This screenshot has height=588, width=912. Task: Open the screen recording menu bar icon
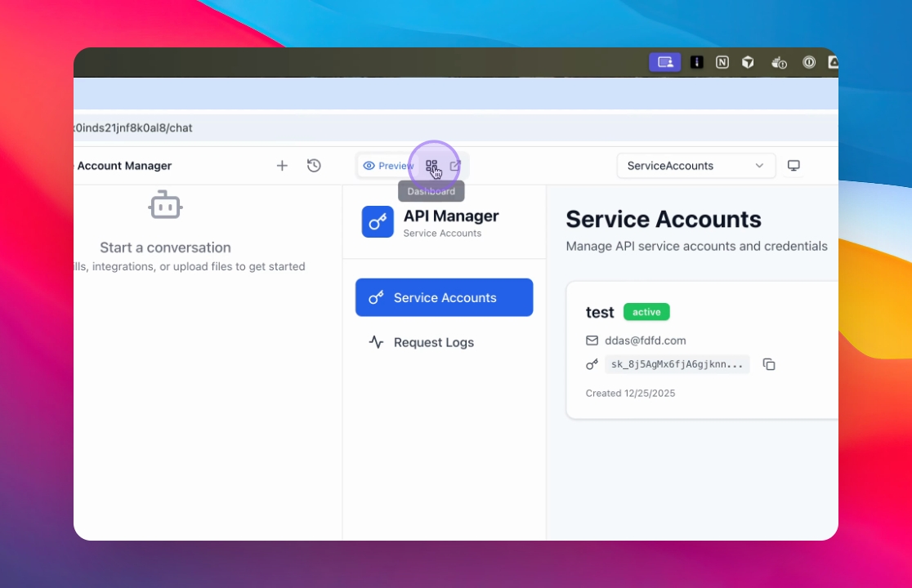pos(665,62)
